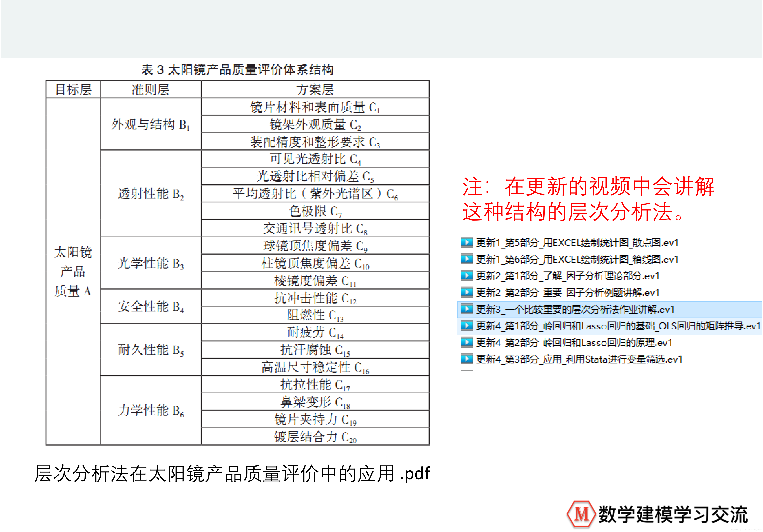763x532 pixels.
Task: Click cell 平均透射比（紫外光谱区）C6
Action: click(x=315, y=193)
